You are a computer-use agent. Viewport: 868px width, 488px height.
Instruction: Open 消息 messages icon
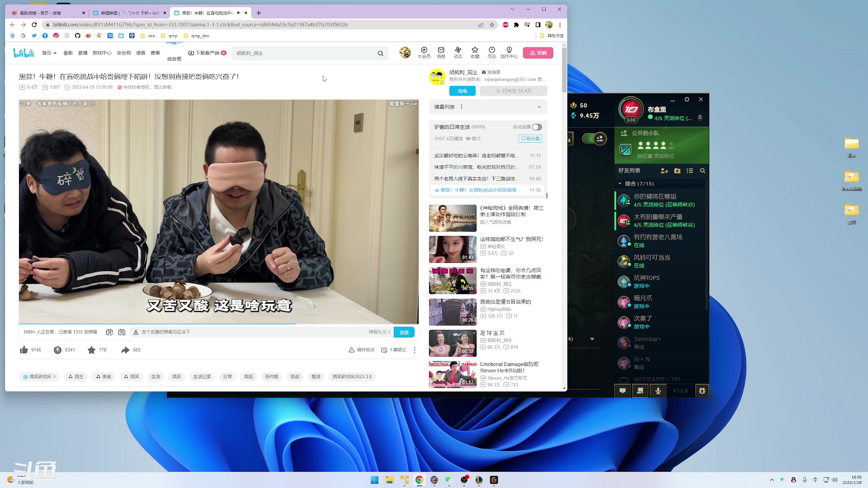(x=441, y=52)
